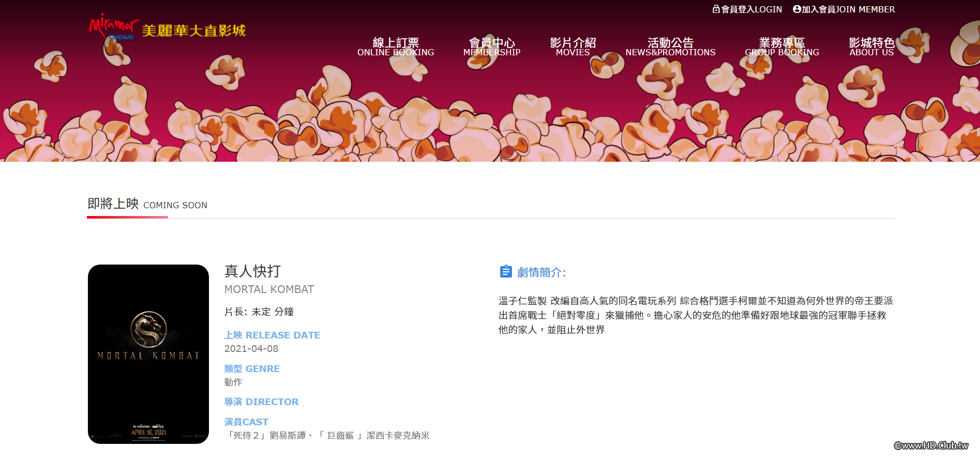This screenshot has width=980, height=463.
Task: Click the clipboard icon beside 劇情簡介
Action: coord(506,272)
